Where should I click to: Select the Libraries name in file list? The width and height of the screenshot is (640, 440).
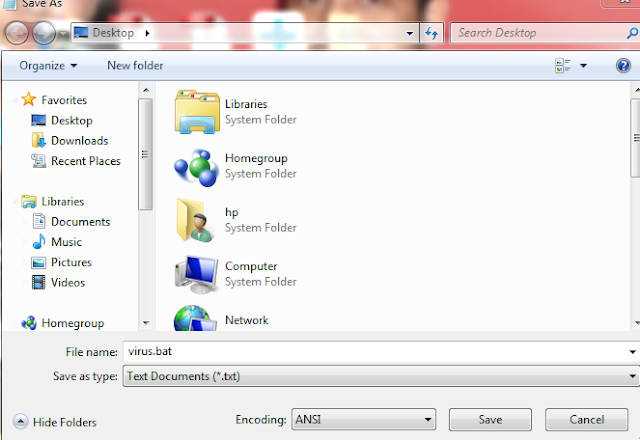(246, 104)
